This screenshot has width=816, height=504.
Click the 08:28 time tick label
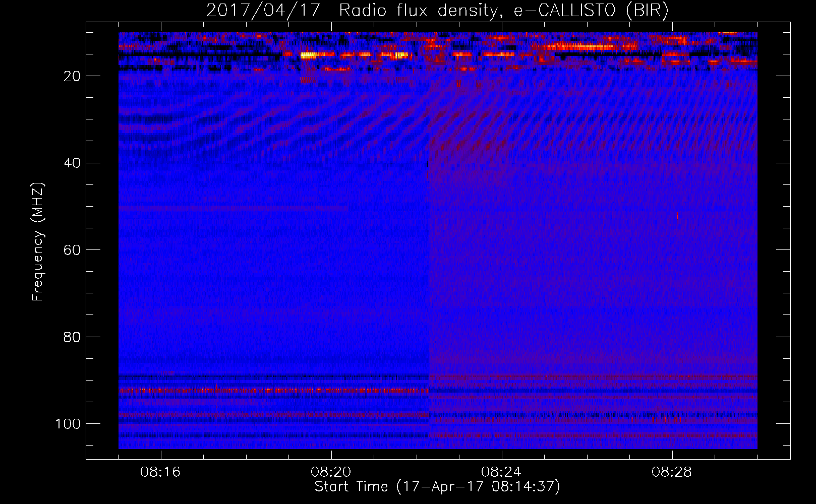[x=672, y=472]
